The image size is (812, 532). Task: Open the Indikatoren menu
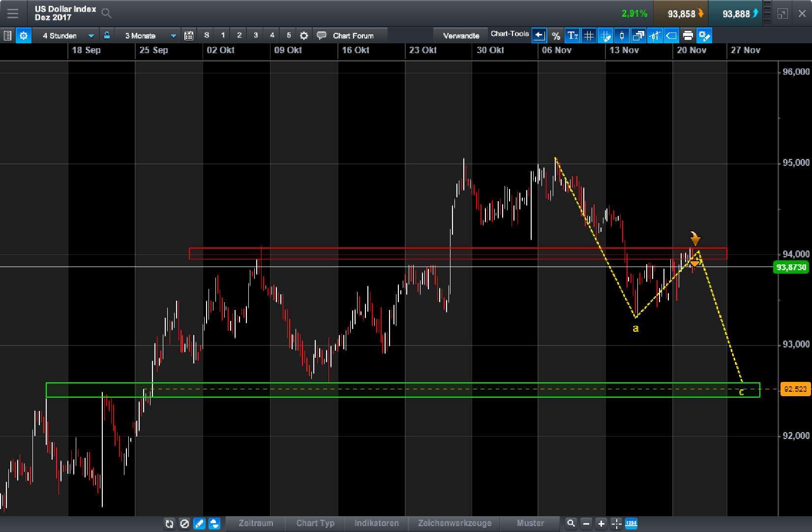click(376, 523)
